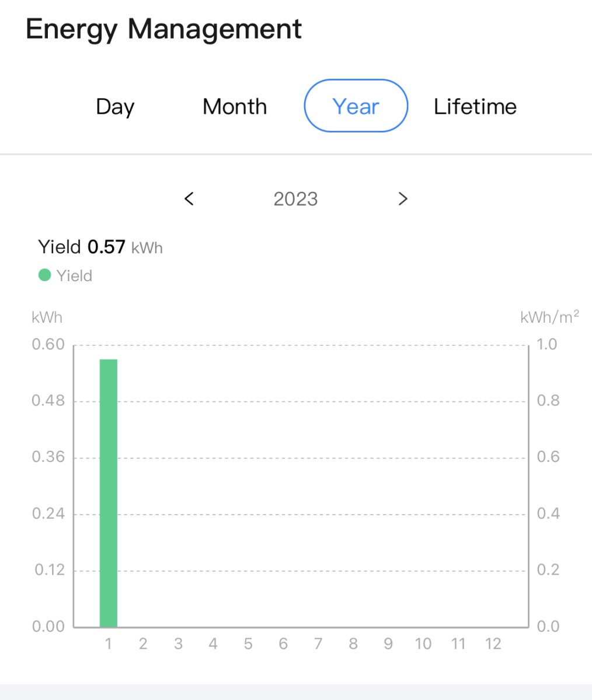The height and width of the screenshot is (700, 592).
Task: Tap month 10 on the x-axis
Action: click(423, 644)
